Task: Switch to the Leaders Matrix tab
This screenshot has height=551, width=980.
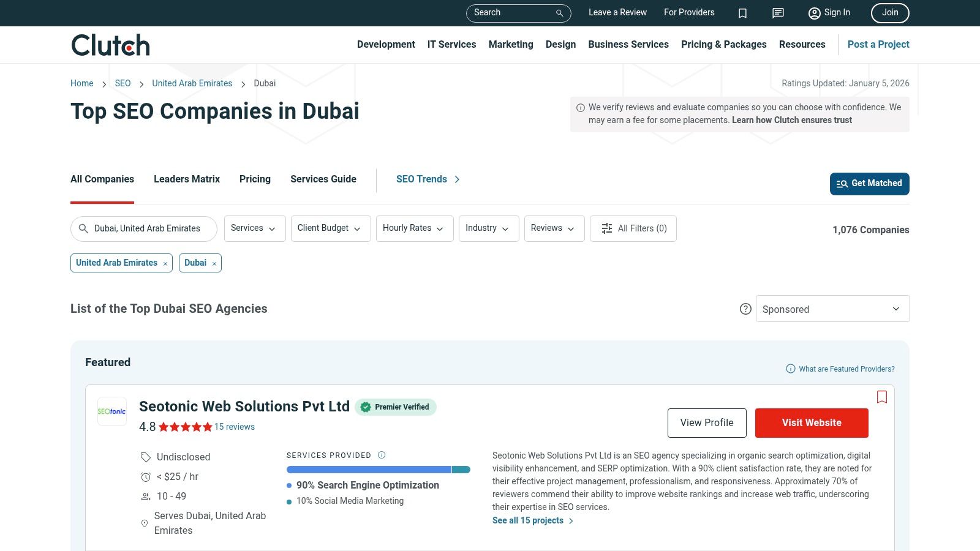Action: pos(187,179)
